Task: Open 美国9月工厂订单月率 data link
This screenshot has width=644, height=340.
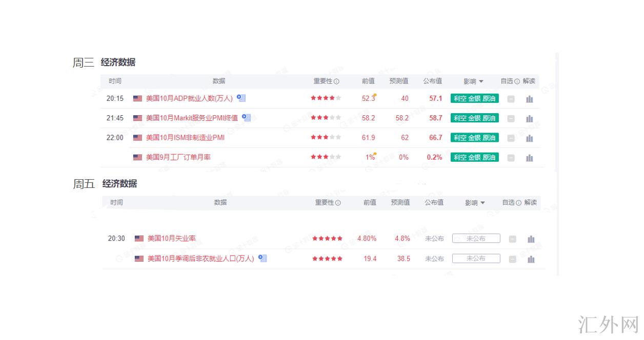Action: [x=178, y=157]
